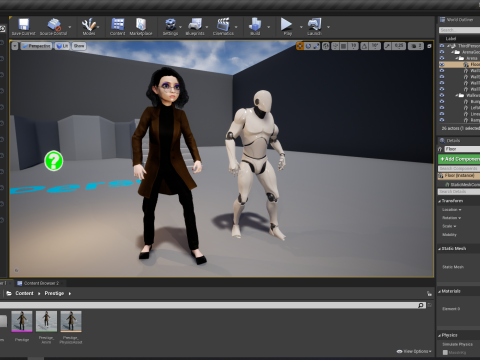Toggle visibility of Ramp actor row

tap(442, 120)
